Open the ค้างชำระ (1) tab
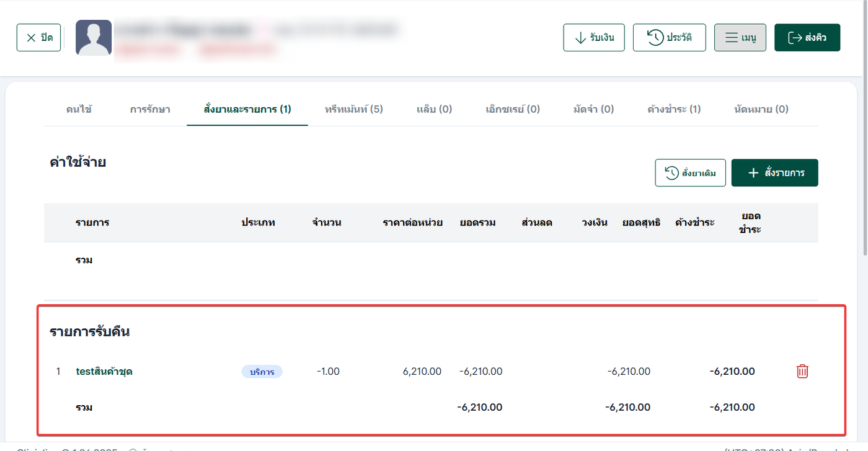Image resolution: width=868 pixels, height=451 pixels. tap(674, 109)
